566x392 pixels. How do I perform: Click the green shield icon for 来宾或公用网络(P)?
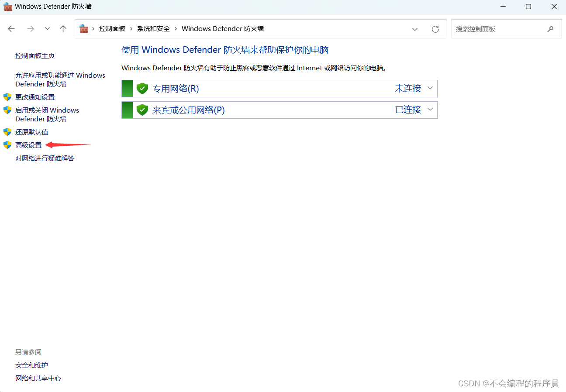(142, 110)
